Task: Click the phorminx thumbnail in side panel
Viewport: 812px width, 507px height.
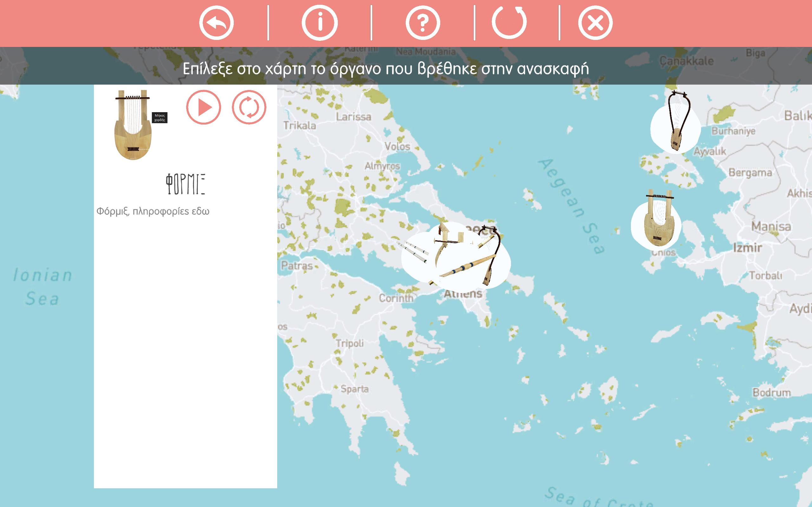Action: click(133, 125)
